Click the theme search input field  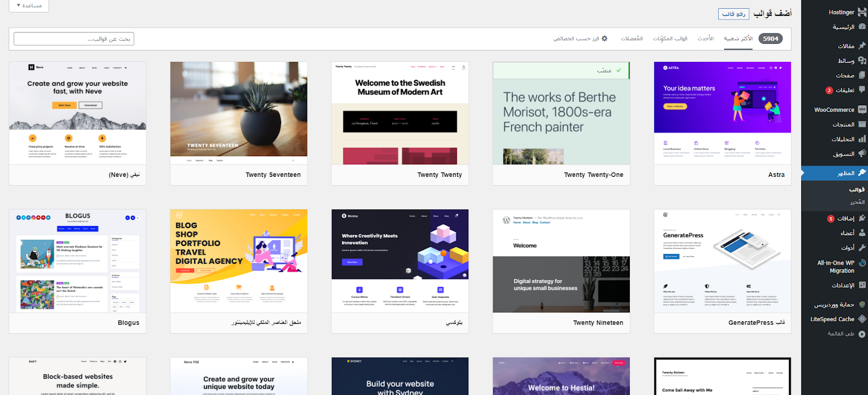pos(74,39)
